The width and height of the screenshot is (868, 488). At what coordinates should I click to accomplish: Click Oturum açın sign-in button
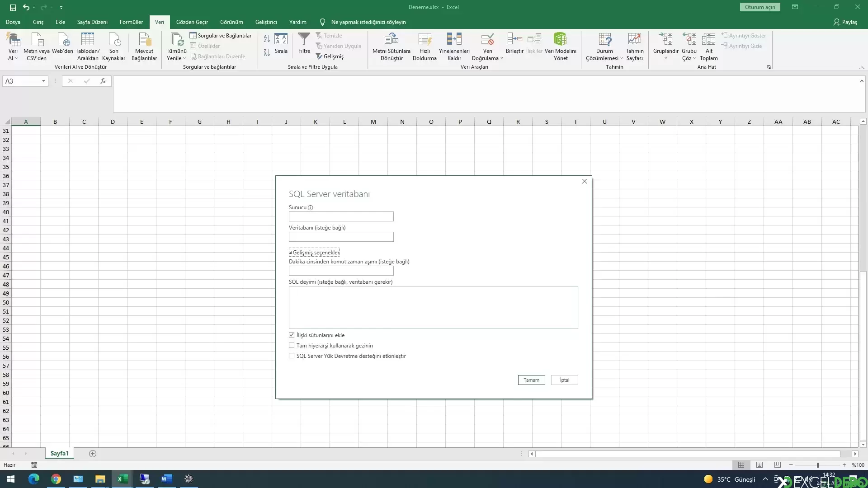click(x=760, y=7)
